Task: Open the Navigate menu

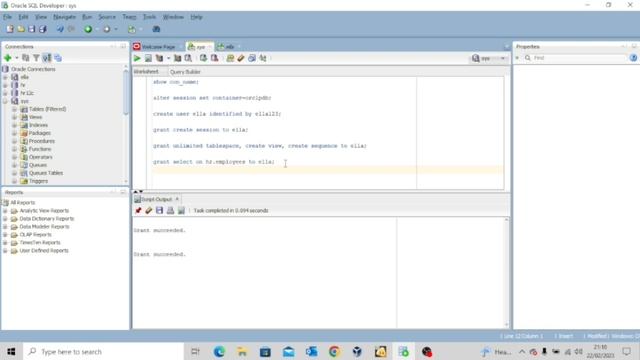Action: click(64, 17)
